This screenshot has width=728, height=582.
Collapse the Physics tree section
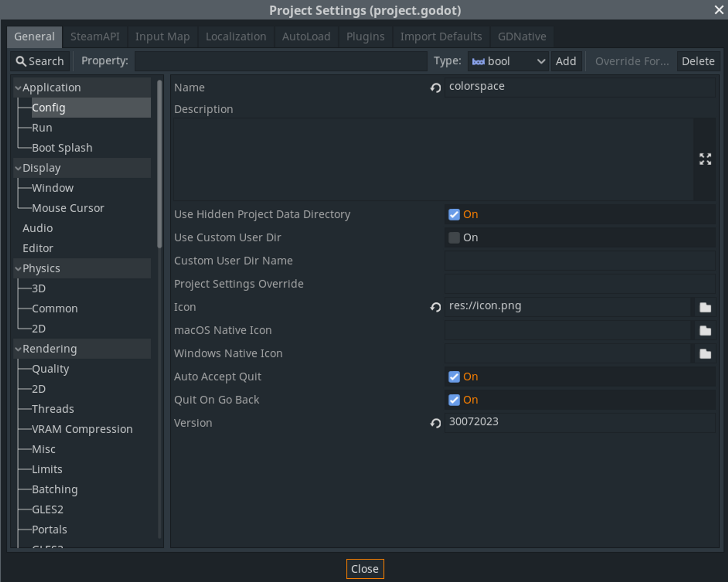pos(18,269)
